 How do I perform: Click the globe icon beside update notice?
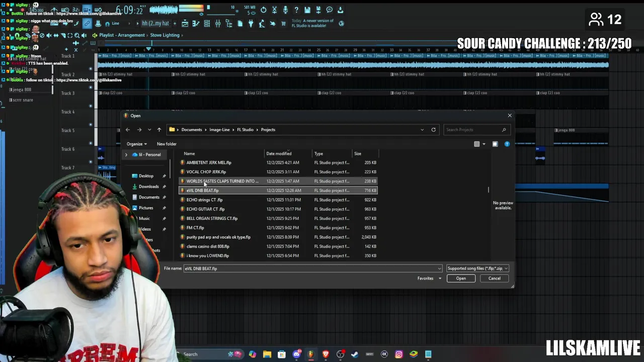tap(342, 23)
